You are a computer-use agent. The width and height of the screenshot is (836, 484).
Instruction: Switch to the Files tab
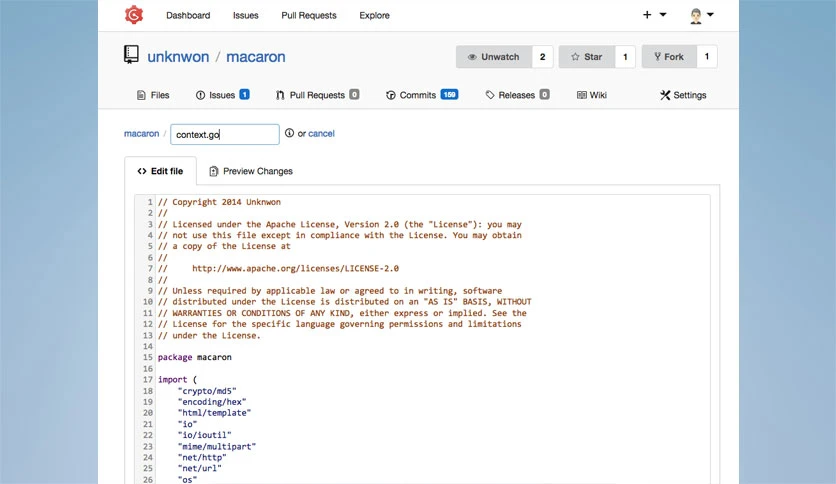(x=153, y=95)
